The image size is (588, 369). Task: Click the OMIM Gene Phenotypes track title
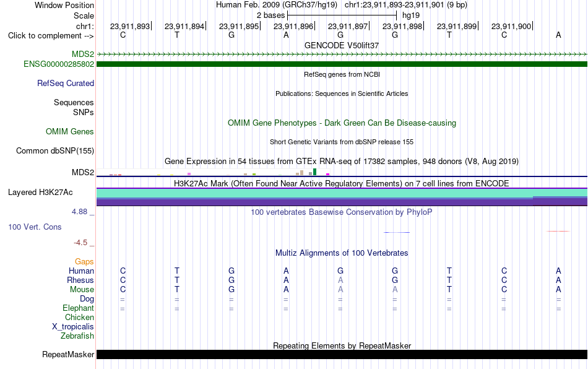tap(342, 123)
